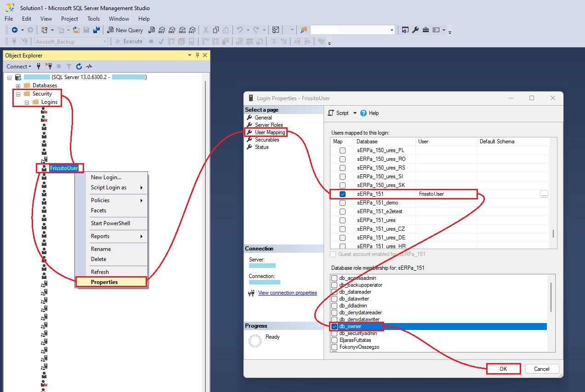Image resolution: width=585 pixels, height=392 pixels.
Task: Click the Undo arrow icon
Action: point(239,30)
